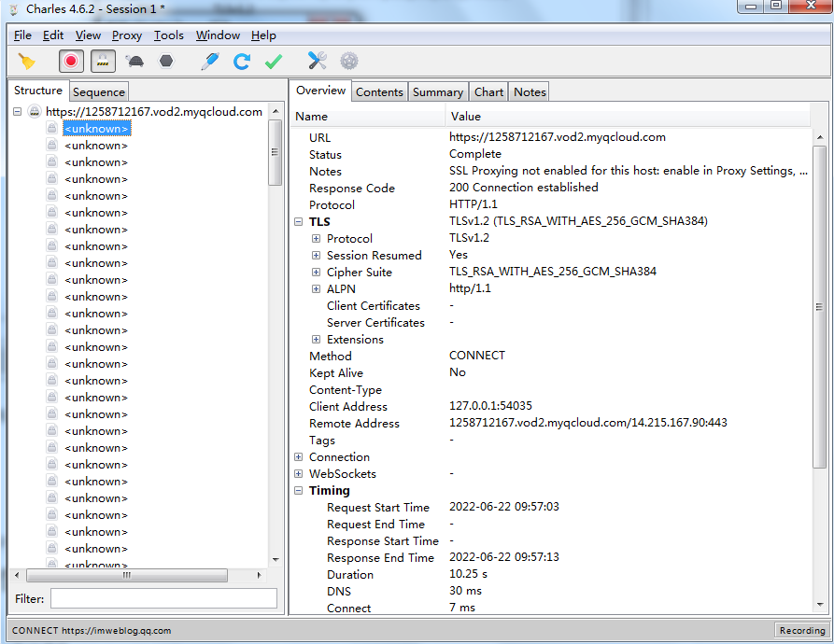Expand the Extensions row
This screenshot has width=834, height=644.
(x=316, y=339)
